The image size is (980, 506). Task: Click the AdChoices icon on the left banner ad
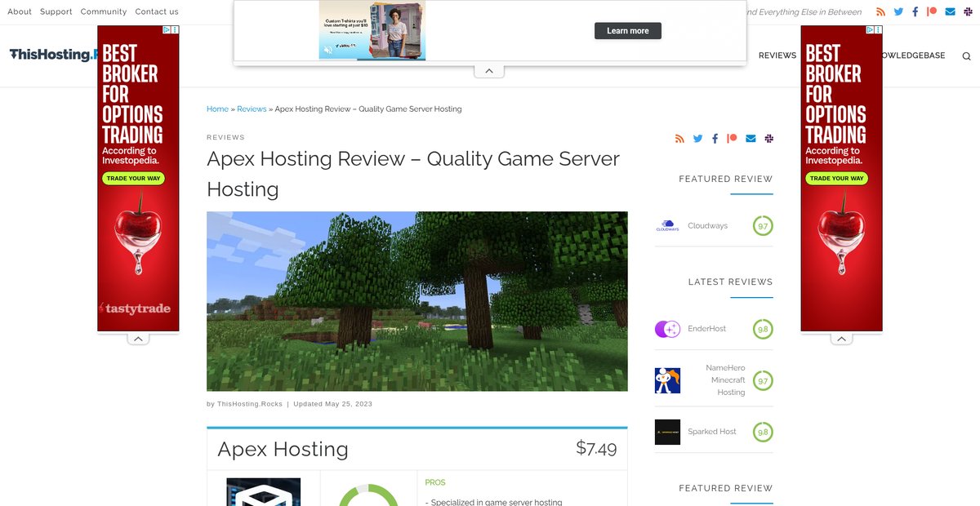[166, 29]
